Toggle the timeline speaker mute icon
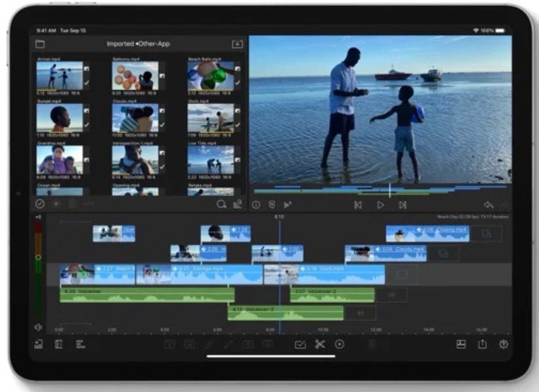This screenshot has height=392, width=539. (38, 327)
